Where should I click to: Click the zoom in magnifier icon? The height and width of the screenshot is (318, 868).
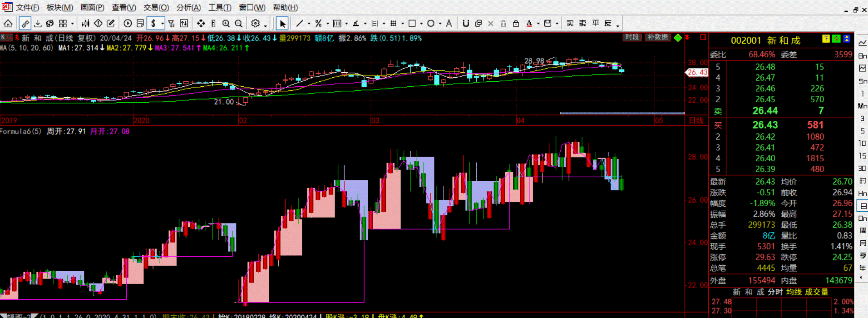(226, 24)
